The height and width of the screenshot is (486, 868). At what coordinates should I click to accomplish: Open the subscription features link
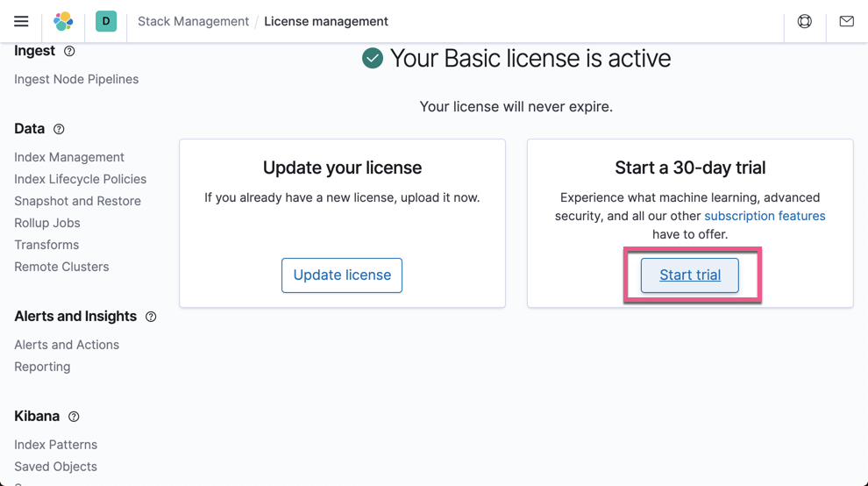click(x=765, y=216)
